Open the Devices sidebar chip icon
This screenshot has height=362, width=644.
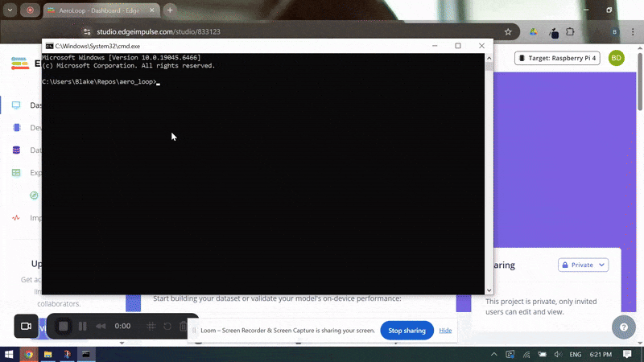point(16,128)
